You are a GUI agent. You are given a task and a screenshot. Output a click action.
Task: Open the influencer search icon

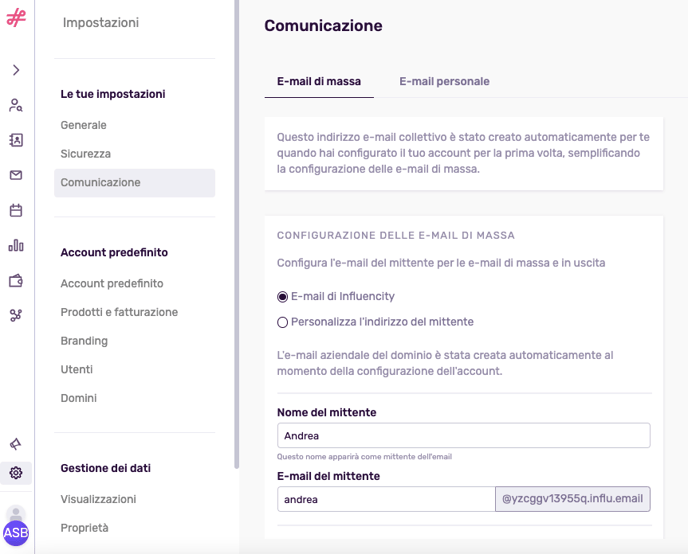[16, 105]
